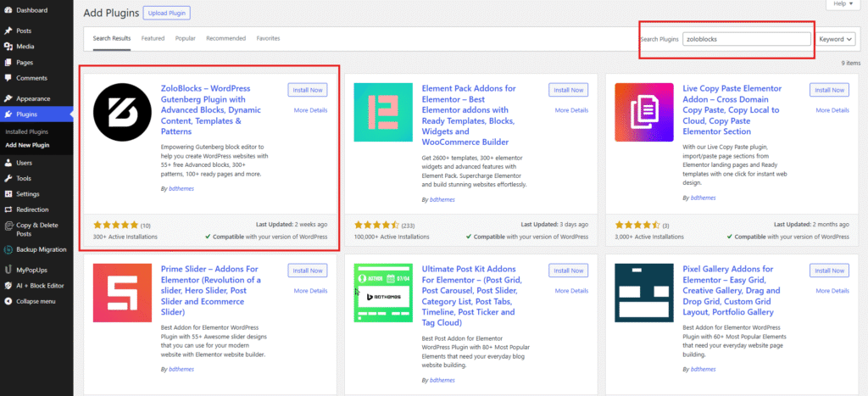The image size is (868, 396).
Task: Open the Live Copy Paste Elementor title link
Action: point(732,110)
